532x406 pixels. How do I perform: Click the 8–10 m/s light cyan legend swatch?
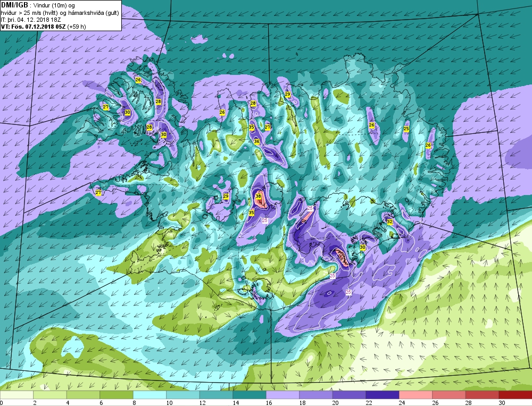pos(149,395)
